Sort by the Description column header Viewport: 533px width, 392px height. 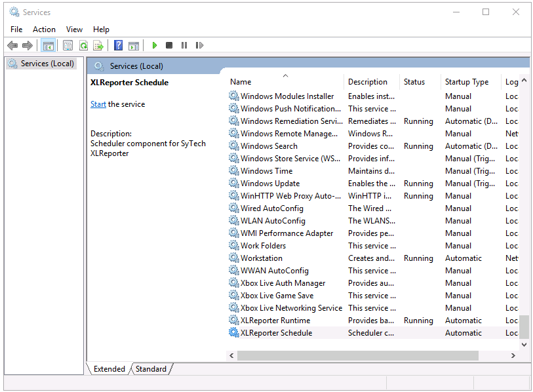[372, 82]
